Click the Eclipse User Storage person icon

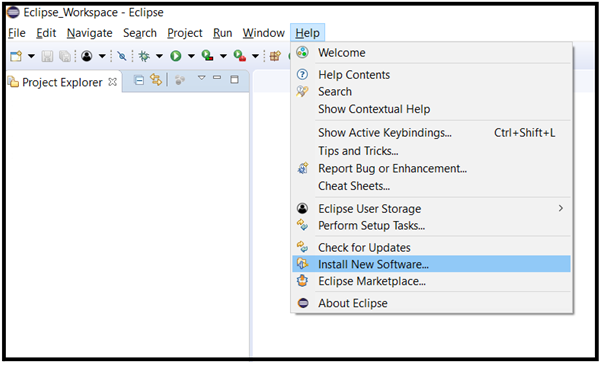(x=302, y=208)
